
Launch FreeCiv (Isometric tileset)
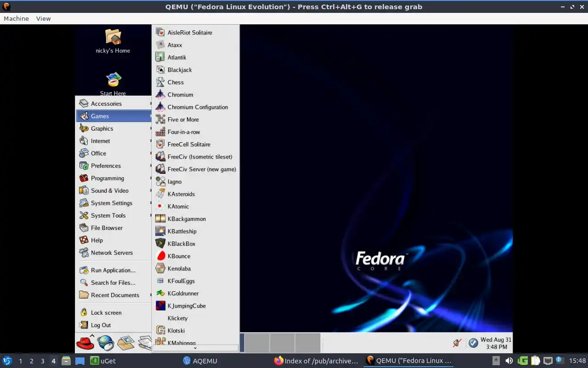pyautogui.click(x=196, y=157)
